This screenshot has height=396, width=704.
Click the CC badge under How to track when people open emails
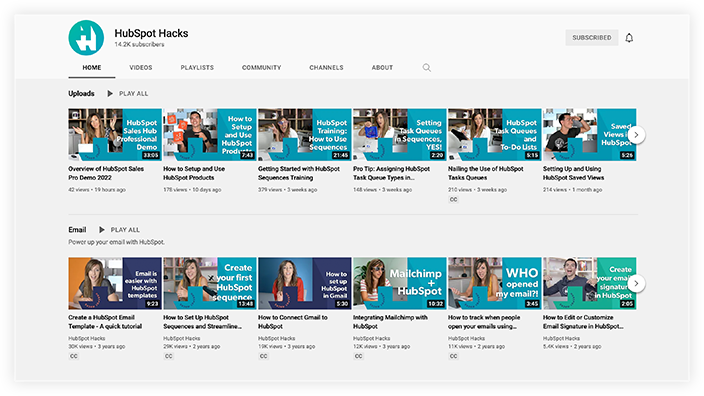click(x=453, y=356)
